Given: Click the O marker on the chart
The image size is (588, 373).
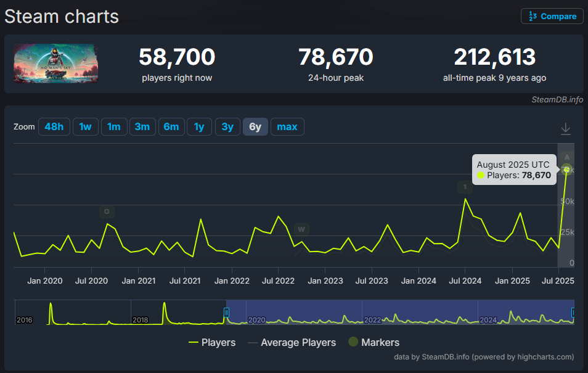Looking at the screenshot, I should [x=107, y=211].
